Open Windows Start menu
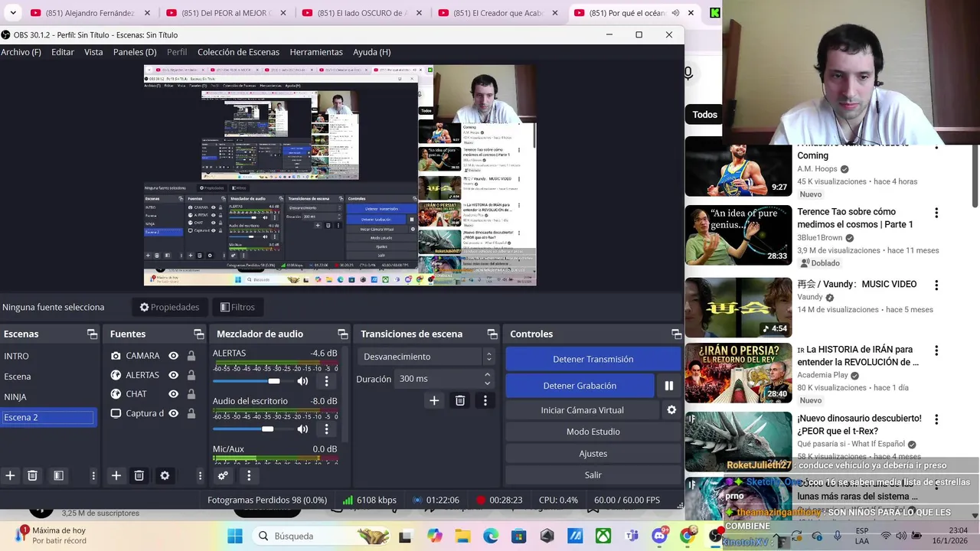Viewport: 980px width, 551px height. (x=234, y=536)
